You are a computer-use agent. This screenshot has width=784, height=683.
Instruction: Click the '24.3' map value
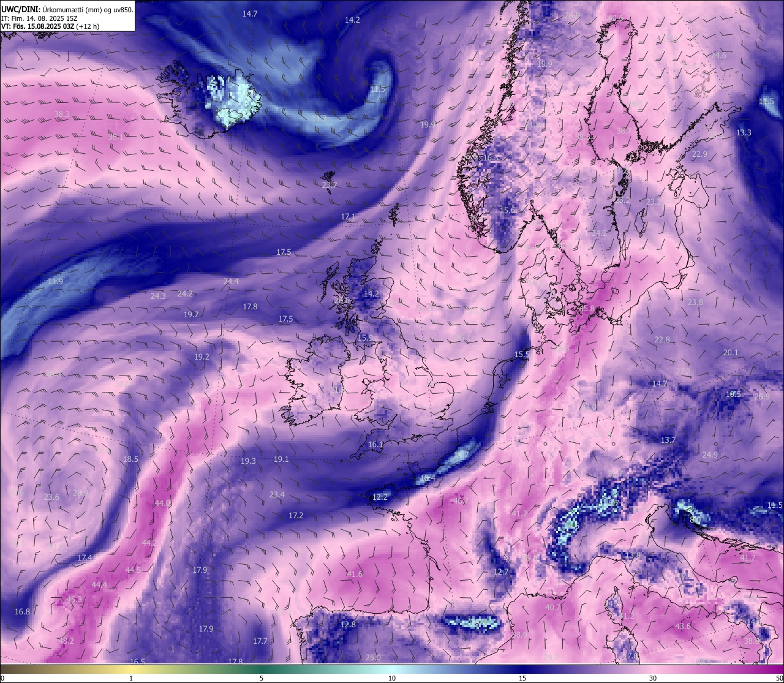[x=158, y=296]
